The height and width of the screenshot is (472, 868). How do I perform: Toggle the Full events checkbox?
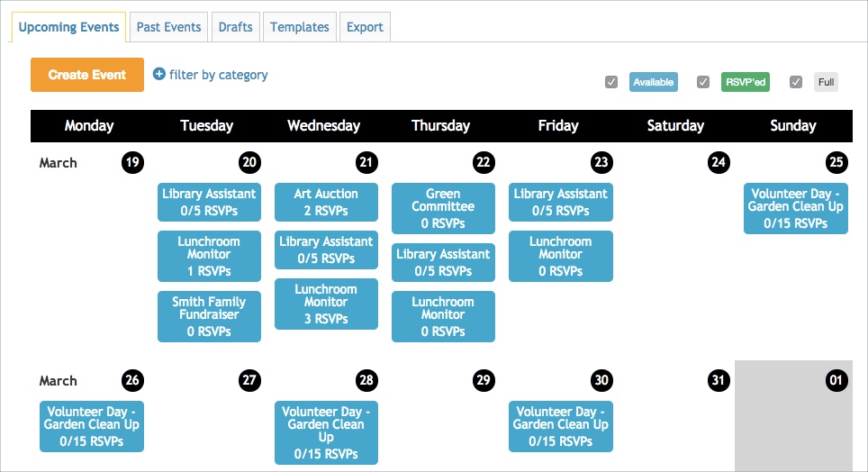pyautogui.click(x=795, y=83)
